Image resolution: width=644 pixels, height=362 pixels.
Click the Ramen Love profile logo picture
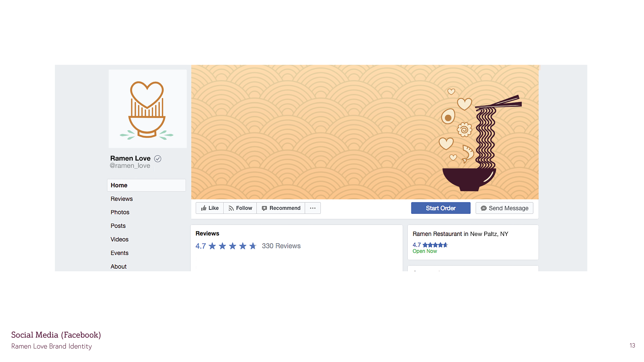(x=148, y=109)
